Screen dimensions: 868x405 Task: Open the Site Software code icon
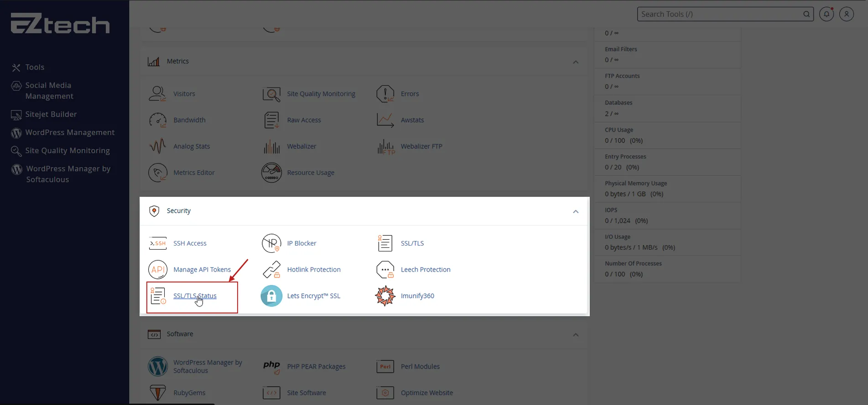271,393
